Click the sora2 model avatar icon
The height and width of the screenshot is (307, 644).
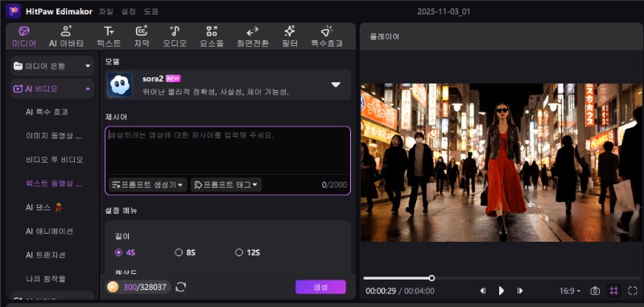[x=120, y=85]
